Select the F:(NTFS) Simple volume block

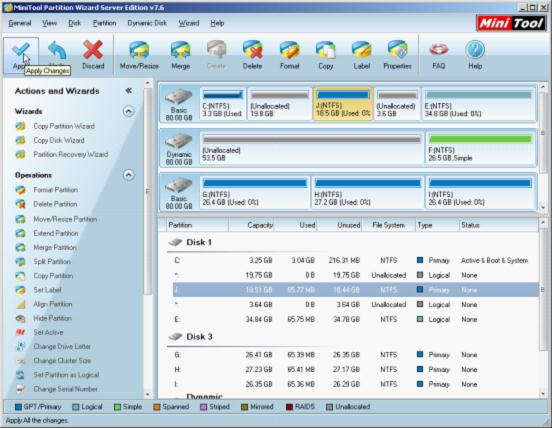[x=481, y=148]
